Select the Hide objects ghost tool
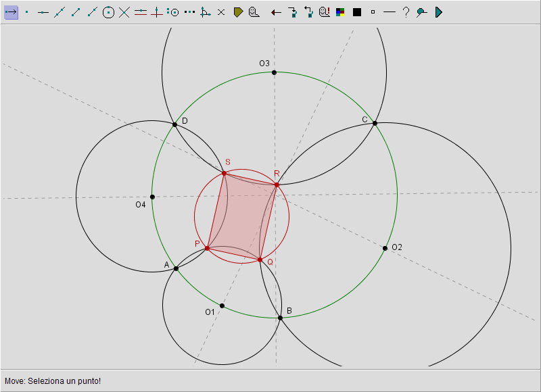Screen dimensions: 541x392 click(254, 12)
